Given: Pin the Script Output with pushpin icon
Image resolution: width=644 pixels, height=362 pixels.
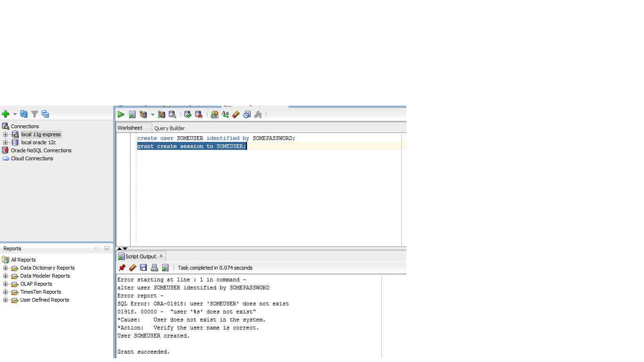Looking at the screenshot, I should [122, 268].
